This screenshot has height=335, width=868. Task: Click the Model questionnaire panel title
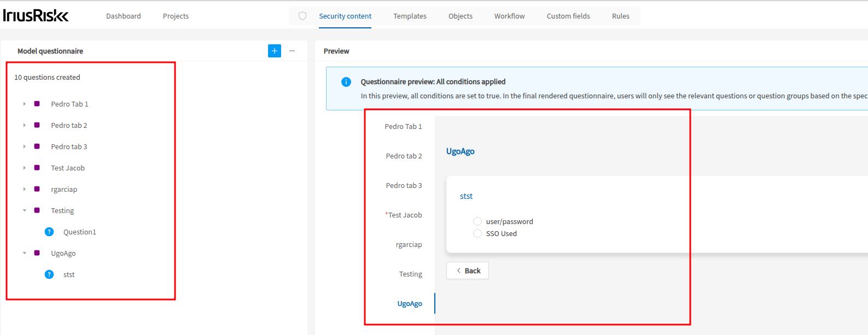pyautogui.click(x=50, y=51)
